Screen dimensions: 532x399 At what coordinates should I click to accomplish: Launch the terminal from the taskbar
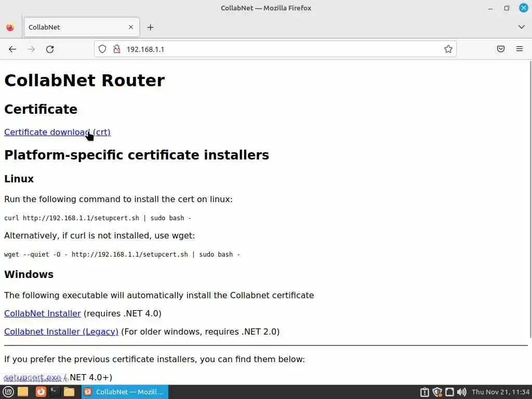(x=54, y=392)
